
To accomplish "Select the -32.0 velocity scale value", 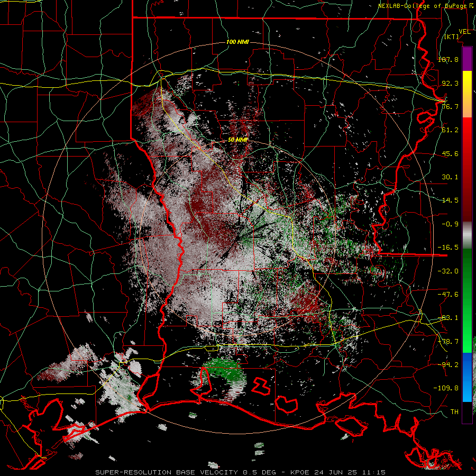I will [x=448, y=271].
